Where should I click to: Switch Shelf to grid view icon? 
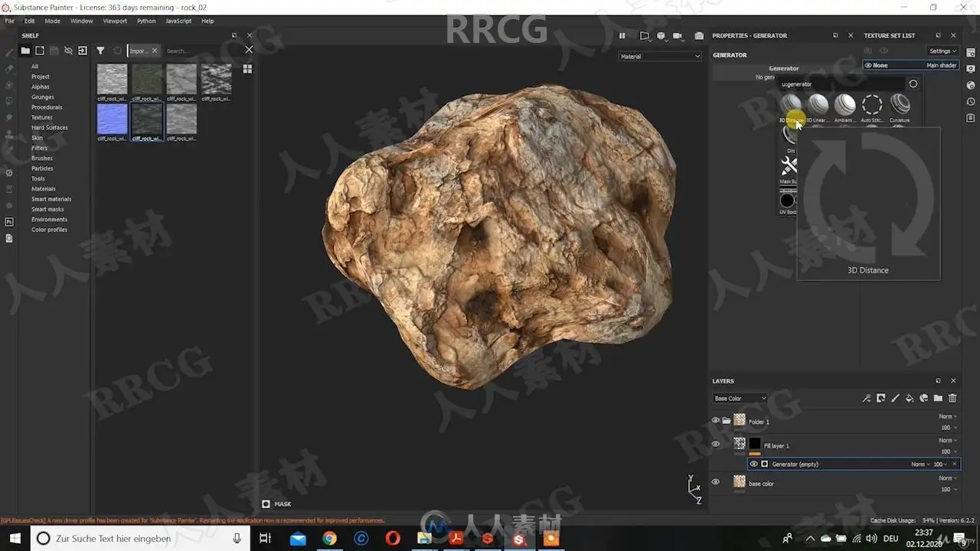pos(247,69)
